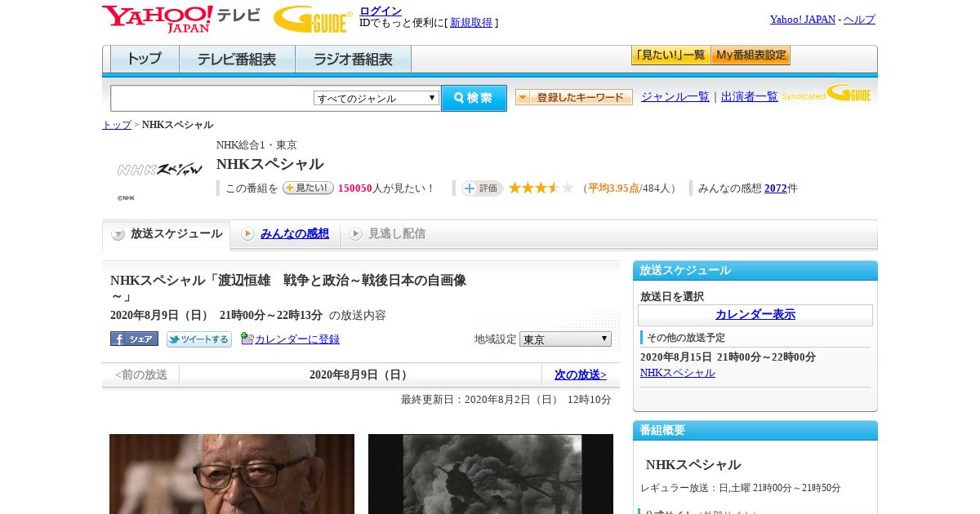This screenshot has width=980, height=514.
Task: Open the ジャンル一覧 link
Action: (675, 96)
